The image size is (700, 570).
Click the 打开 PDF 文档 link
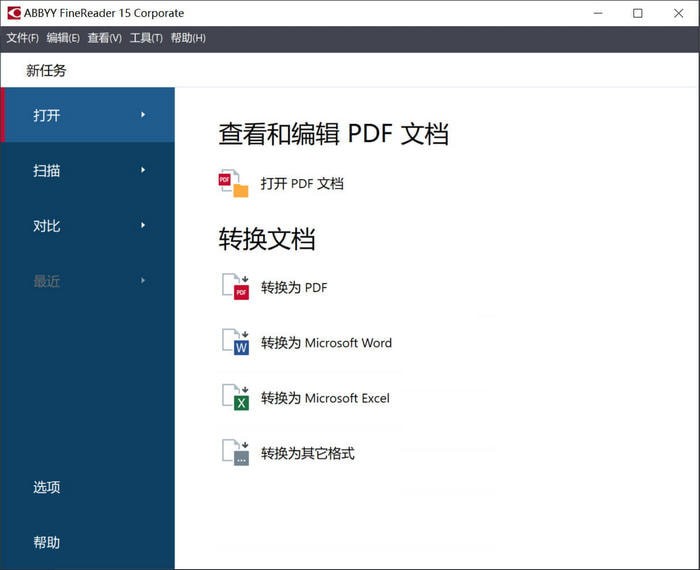click(x=302, y=183)
